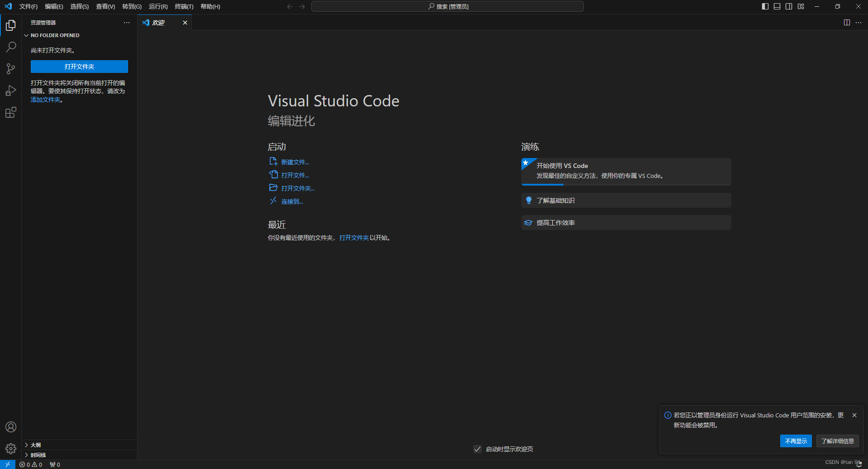This screenshot has height=469, width=868.
Task: Open the 编辑(E) menu
Action: (54, 6)
